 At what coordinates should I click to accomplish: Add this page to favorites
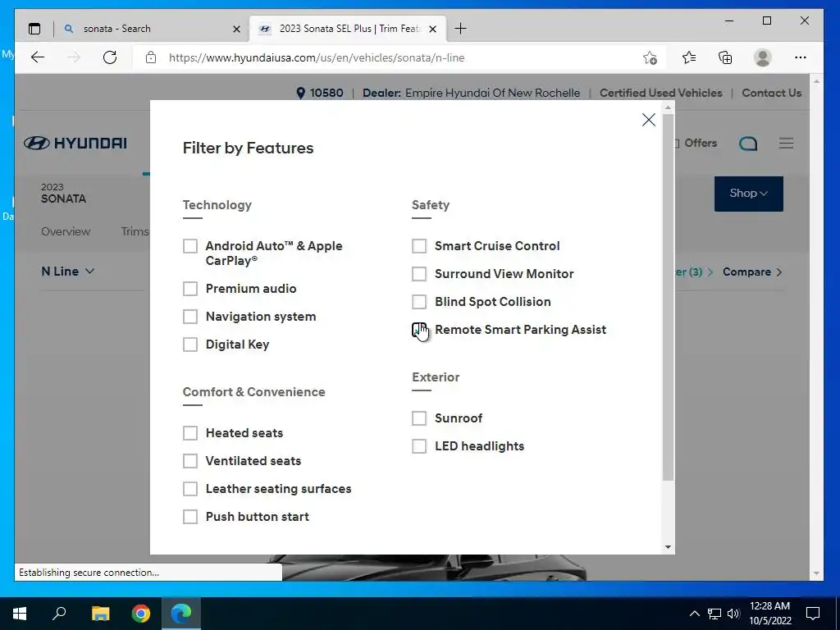[650, 57]
